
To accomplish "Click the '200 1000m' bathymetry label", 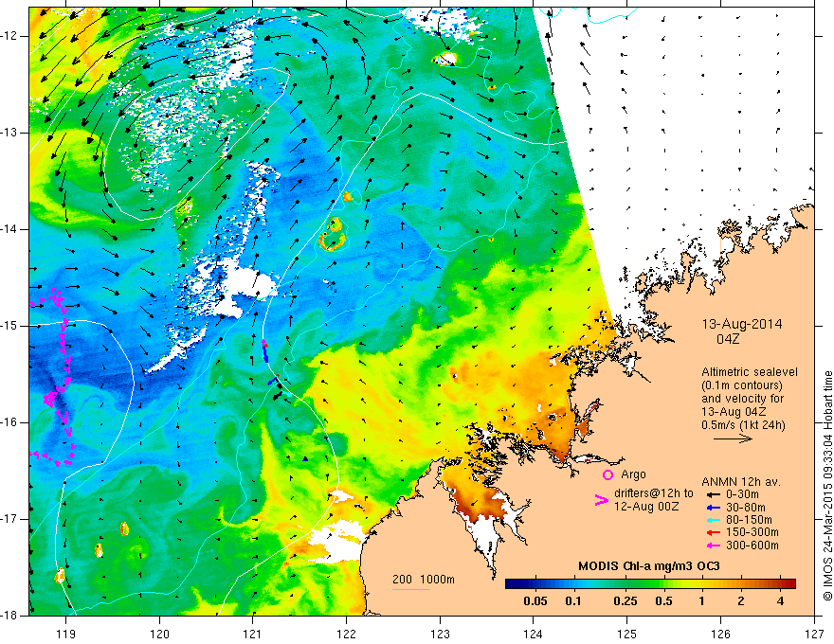I will pyautogui.click(x=424, y=580).
